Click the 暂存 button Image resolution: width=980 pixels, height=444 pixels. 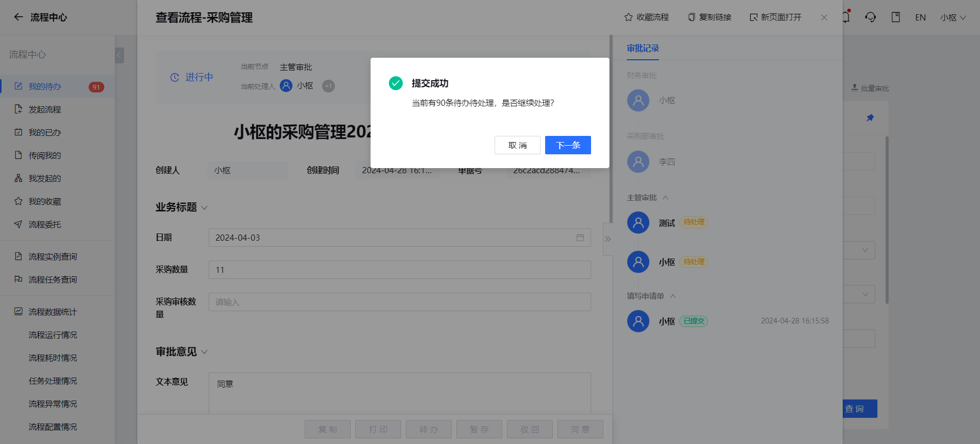pyautogui.click(x=479, y=429)
